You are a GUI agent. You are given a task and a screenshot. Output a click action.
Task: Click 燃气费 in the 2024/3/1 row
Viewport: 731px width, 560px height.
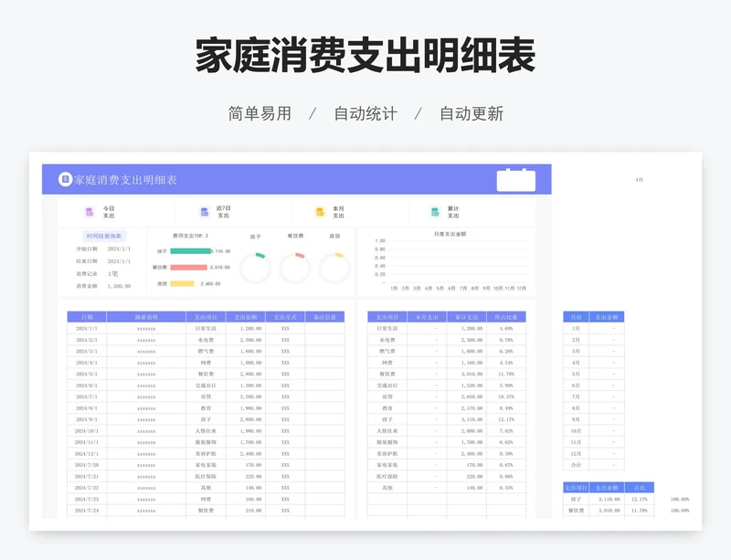206,351
